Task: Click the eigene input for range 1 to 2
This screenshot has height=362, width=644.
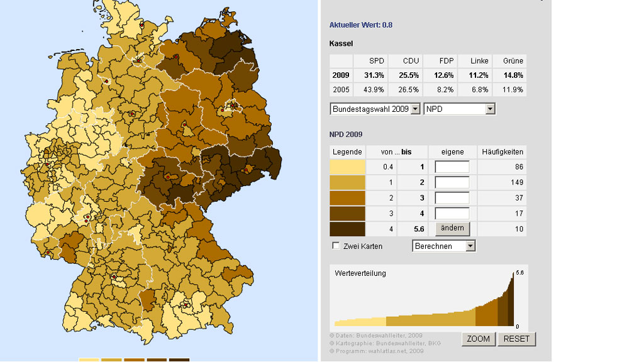Action: pyautogui.click(x=452, y=182)
